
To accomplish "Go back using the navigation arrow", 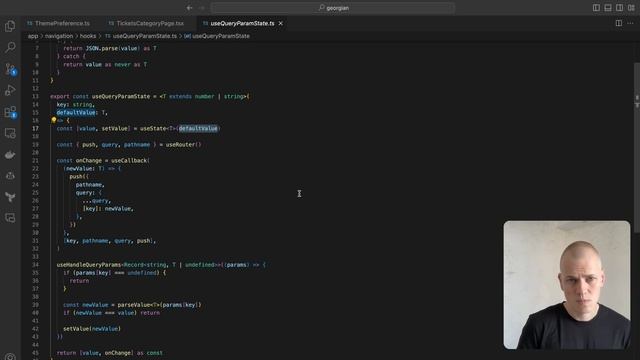I will pyautogui.click(x=189, y=8).
